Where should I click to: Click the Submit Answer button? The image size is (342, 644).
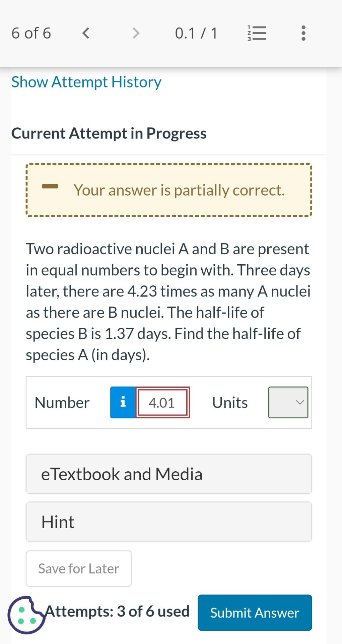pos(255,612)
